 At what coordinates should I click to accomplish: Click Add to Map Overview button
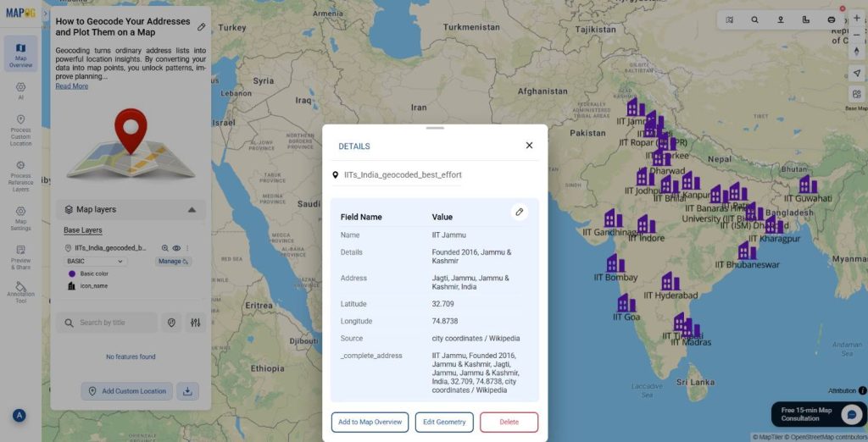tap(370, 422)
